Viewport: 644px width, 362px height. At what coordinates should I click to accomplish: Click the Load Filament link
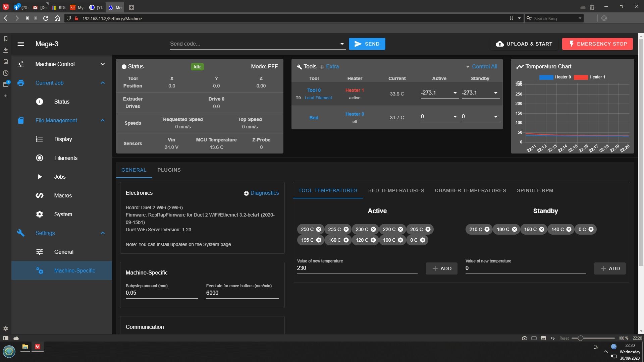(318, 98)
